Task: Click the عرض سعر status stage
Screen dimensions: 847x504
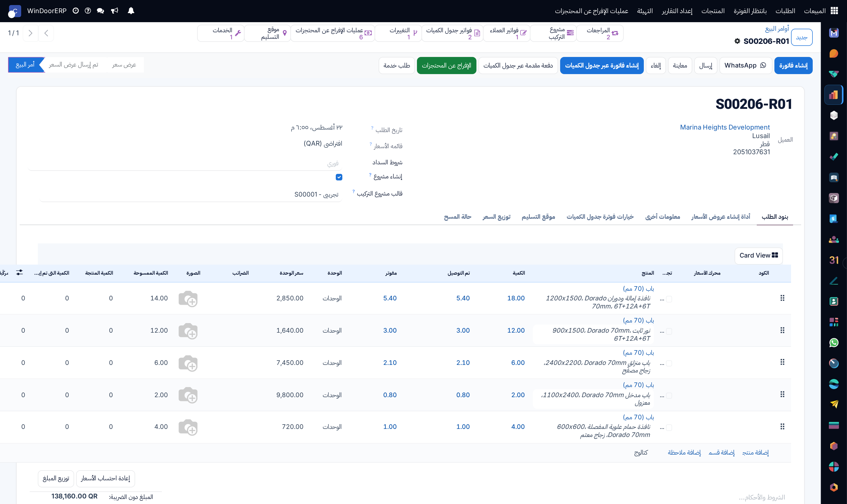Action: pos(124,65)
